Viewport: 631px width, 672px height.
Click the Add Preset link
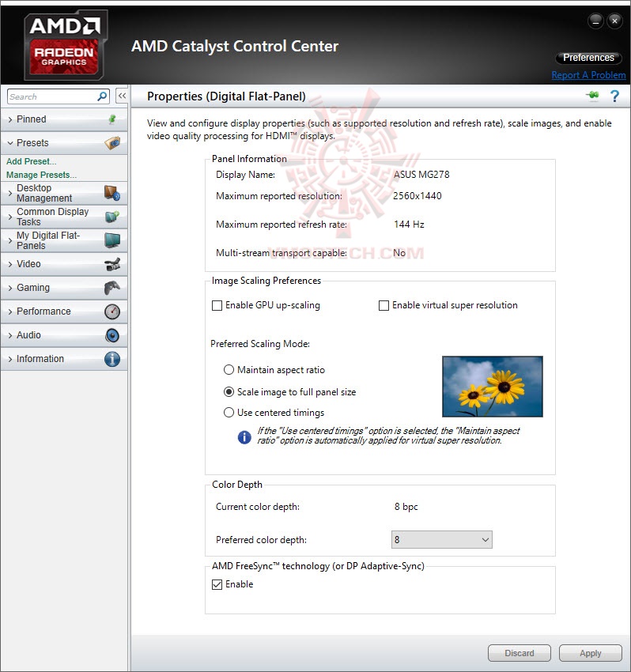[x=32, y=161]
